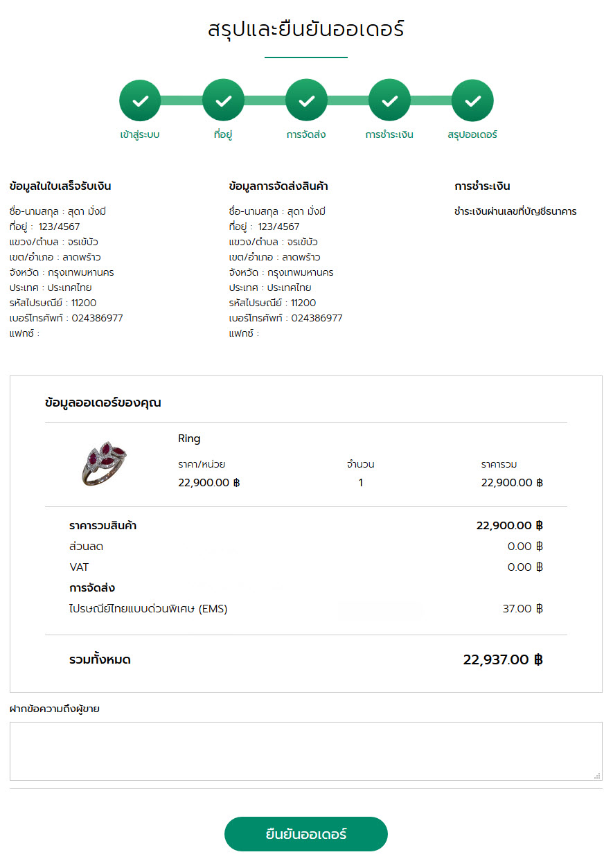Click the EMS shipping option line

point(148,609)
